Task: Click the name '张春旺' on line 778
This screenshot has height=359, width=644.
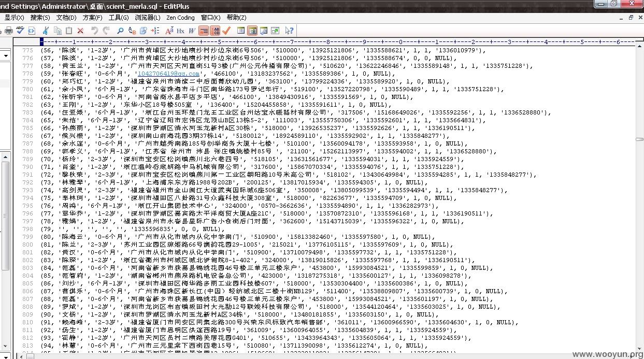Action: point(73,74)
